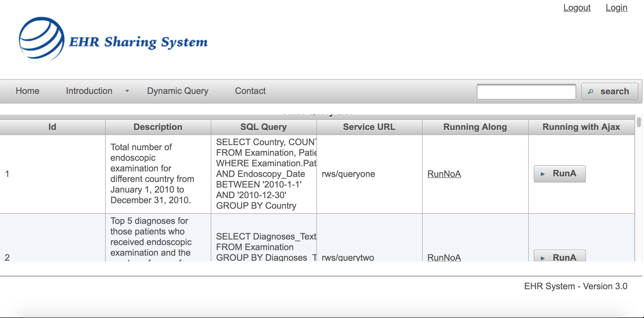Click the play arrow on second RunA button
The height and width of the screenshot is (318, 644).
point(543,258)
